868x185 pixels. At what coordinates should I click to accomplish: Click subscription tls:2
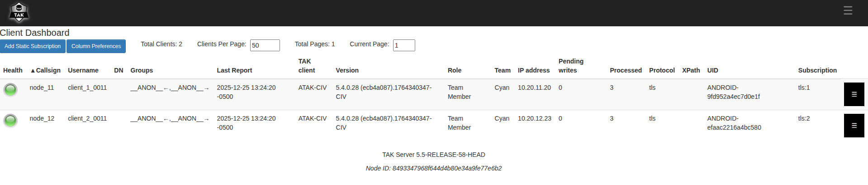(x=804, y=118)
